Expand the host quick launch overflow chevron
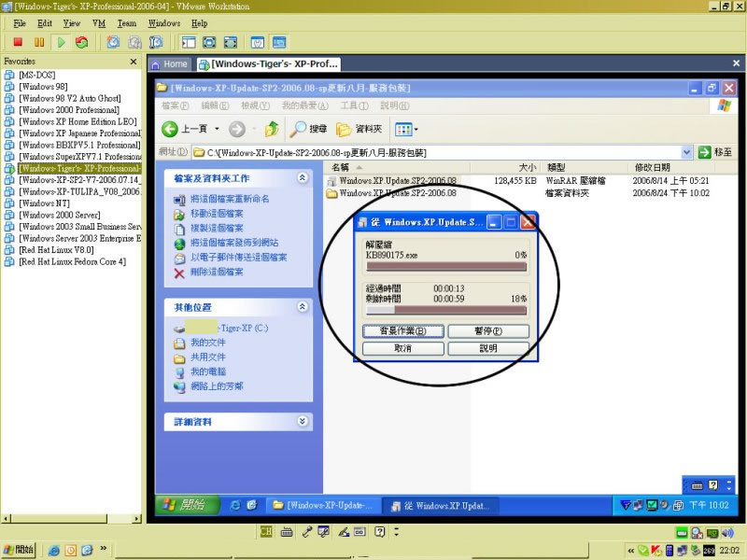 tap(103, 549)
